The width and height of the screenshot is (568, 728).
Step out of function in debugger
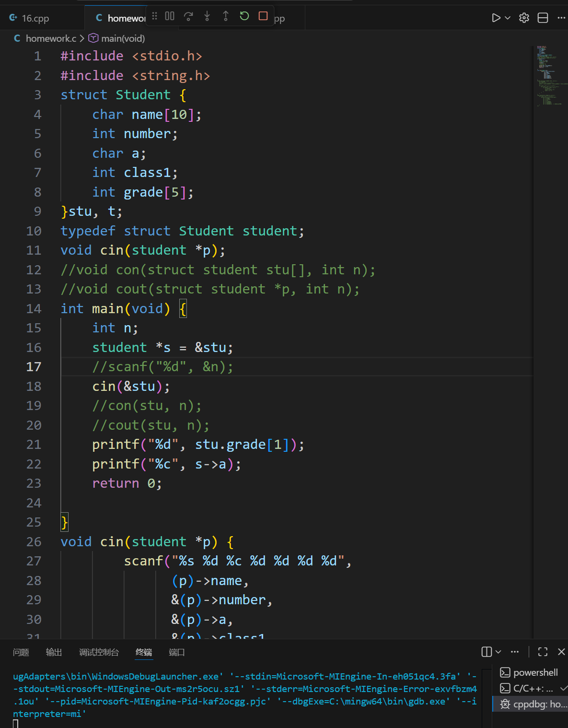[226, 16]
